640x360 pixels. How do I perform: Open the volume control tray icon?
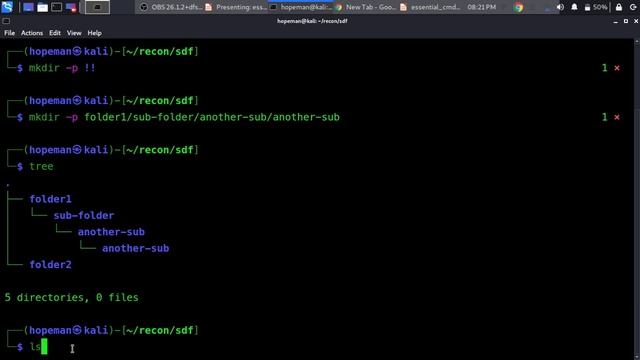(560, 7)
